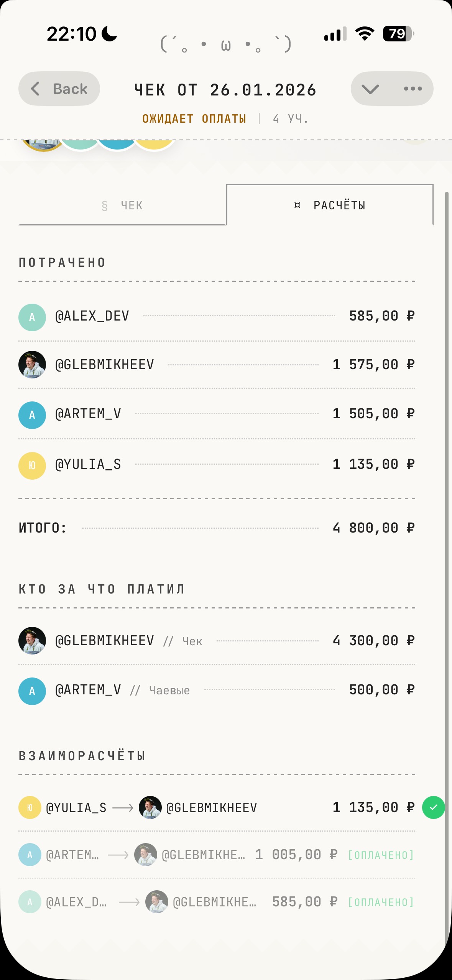Switch to the ЧЕК tab
Image resolution: width=452 pixels, height=980 pixels.
tap(122, 206)
